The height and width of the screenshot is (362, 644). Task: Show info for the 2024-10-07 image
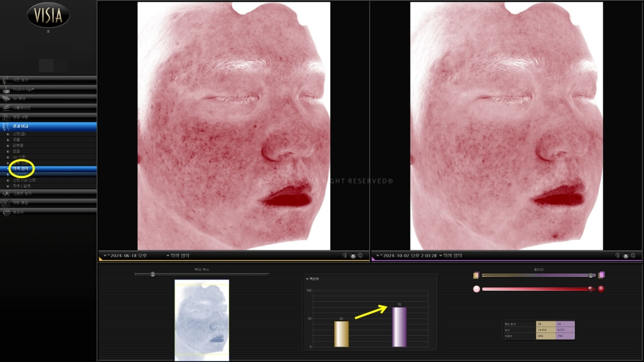pos(618,256)
